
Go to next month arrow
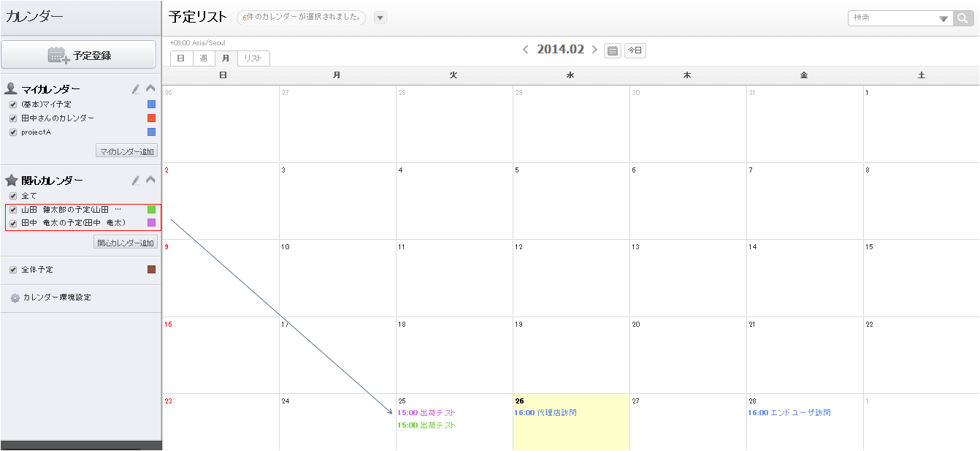click(594, 50)
